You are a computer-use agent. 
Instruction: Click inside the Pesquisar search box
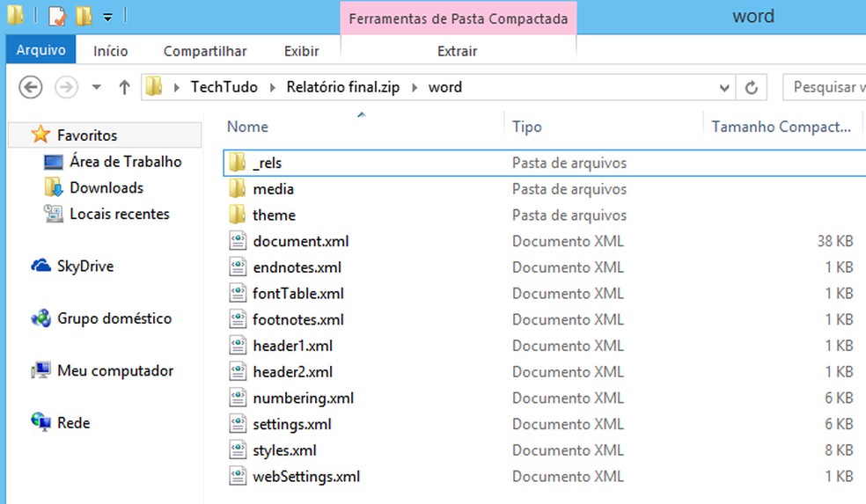[826, 87]
